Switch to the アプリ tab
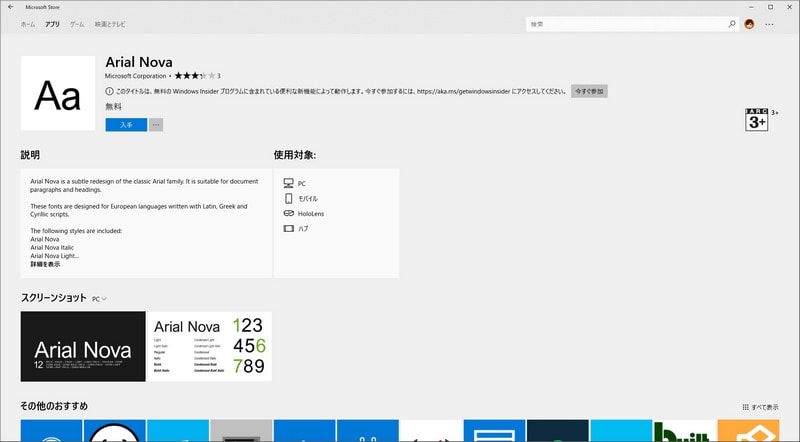 pyautogui.click(x=52, y=24)
